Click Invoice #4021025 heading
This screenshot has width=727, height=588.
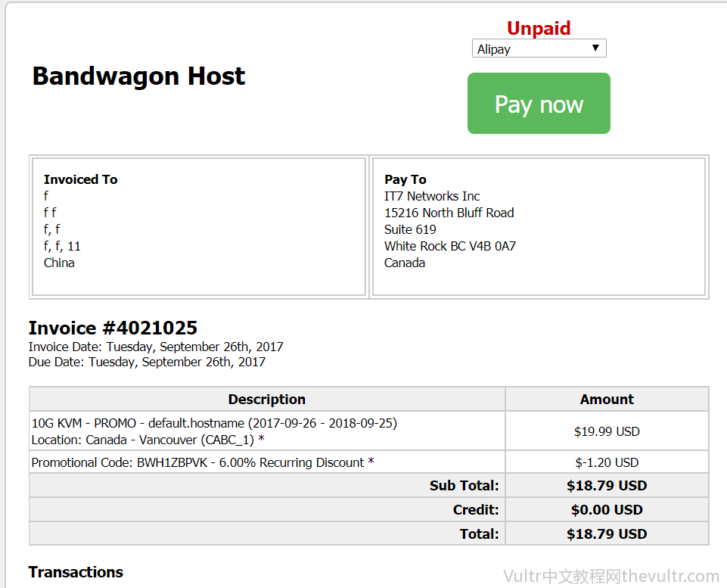(x=113, y=328)
